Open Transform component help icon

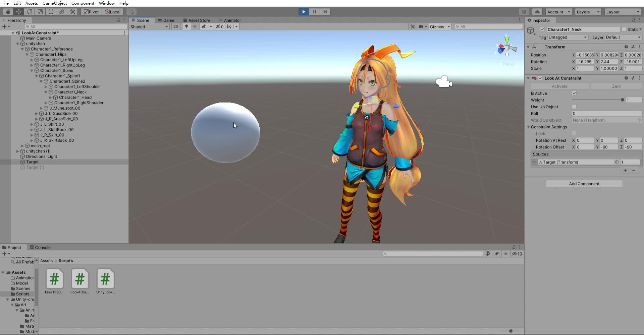626,47
